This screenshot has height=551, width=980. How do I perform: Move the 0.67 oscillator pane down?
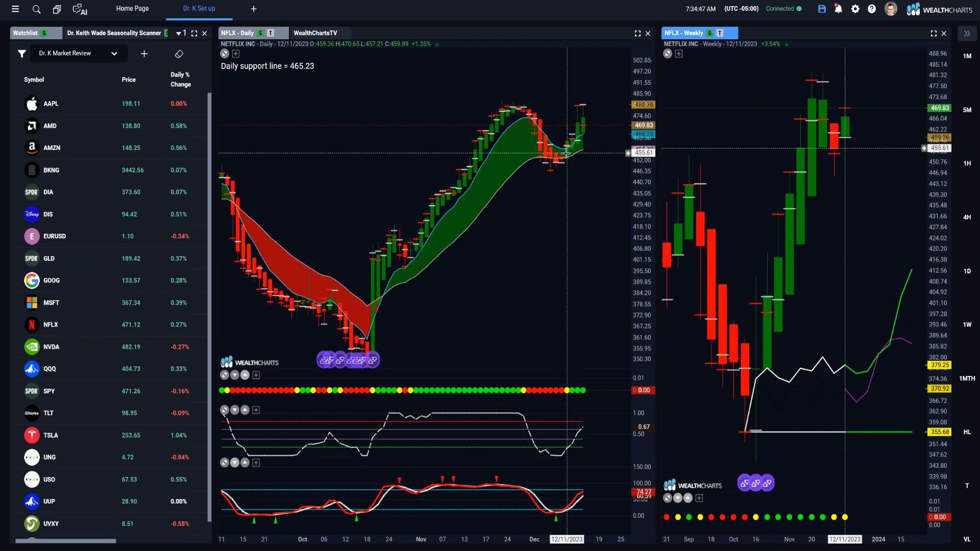[235, 410]
